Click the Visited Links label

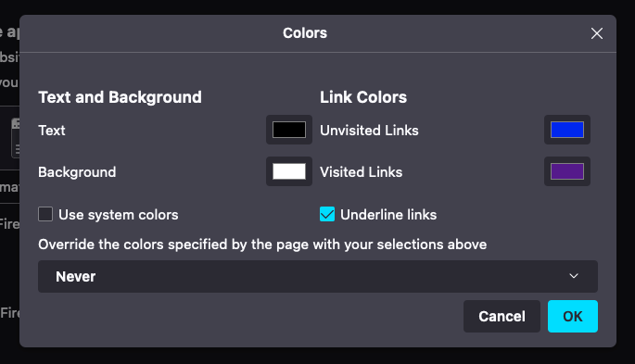pyautogui.click(x=361, y=172)
